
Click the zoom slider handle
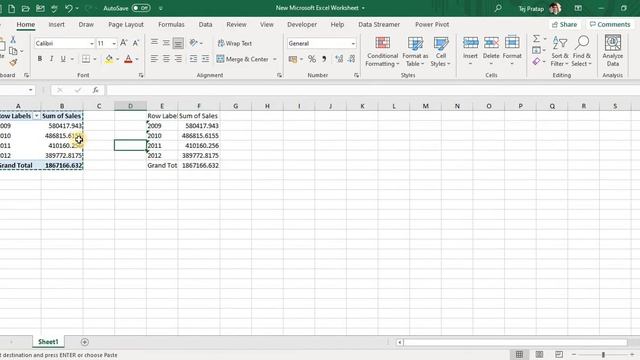(603, 355)
